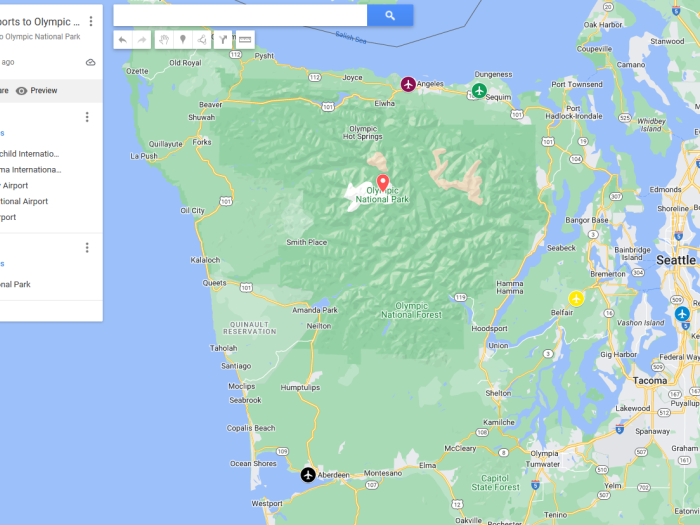700x525 pixels.
Task: Click the yellow airport marker near Belfair
Action: [x=576, y=299]
